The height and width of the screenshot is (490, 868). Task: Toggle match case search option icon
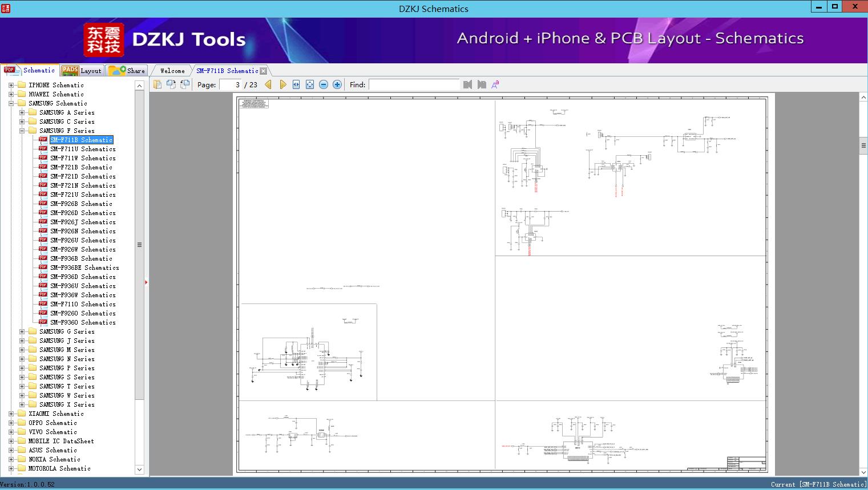click(x=495, y=84)
